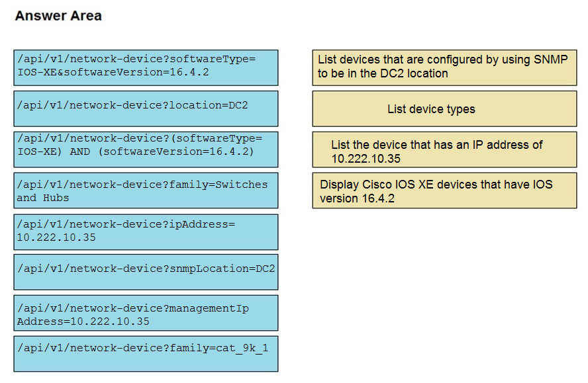
Task: Click 'version 16.4.2' text in yellow box
Action: coord(357,198)
